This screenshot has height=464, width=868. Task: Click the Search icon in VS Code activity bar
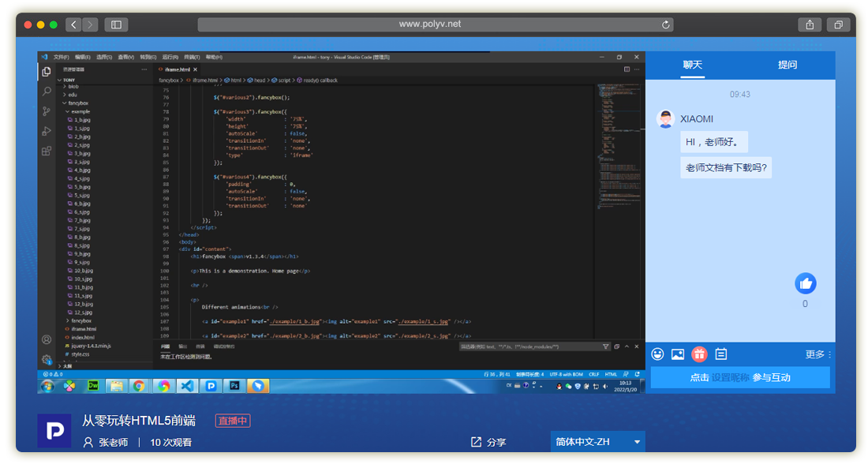tap(47, 91)
